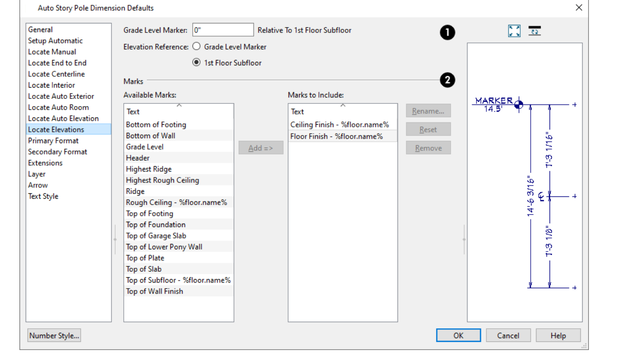Sort Available Marks by Text column header
The width and height of the screenshot is (639, 364).
pos(178,111)
